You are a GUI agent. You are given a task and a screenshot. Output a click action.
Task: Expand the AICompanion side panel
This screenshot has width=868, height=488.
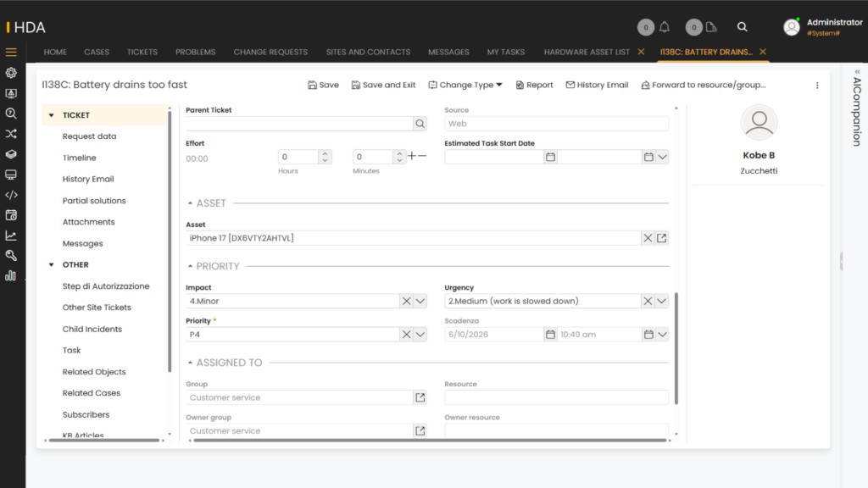tap(857, 72)
